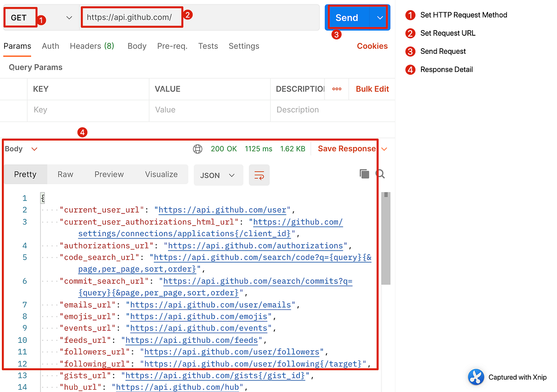Open the JSON response format dropdown

click(218, 175)
